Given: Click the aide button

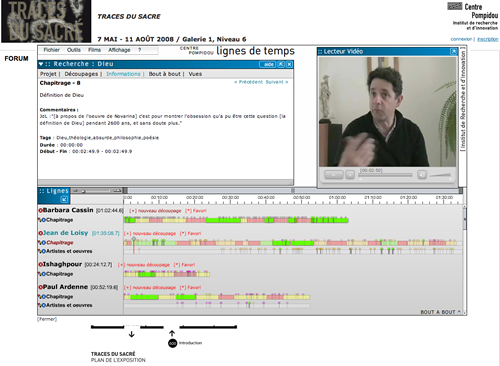Looking at the screenshot, I should [268, 64].
